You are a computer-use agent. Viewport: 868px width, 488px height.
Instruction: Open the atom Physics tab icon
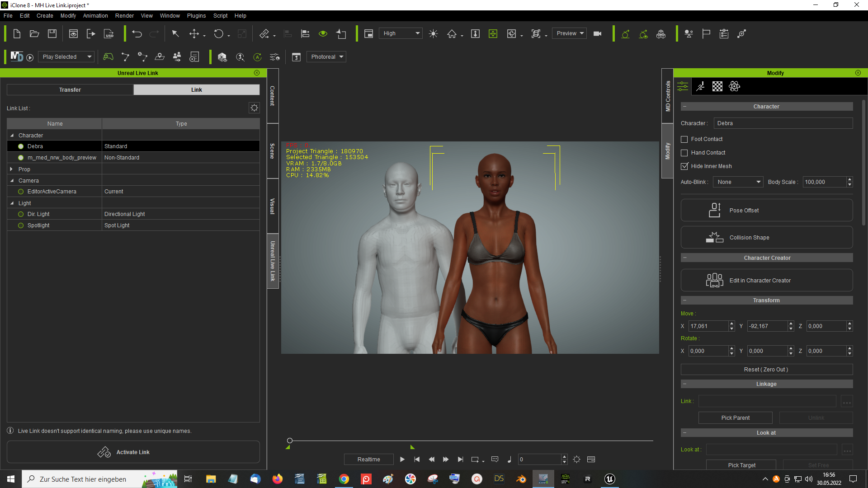point(735,86)
